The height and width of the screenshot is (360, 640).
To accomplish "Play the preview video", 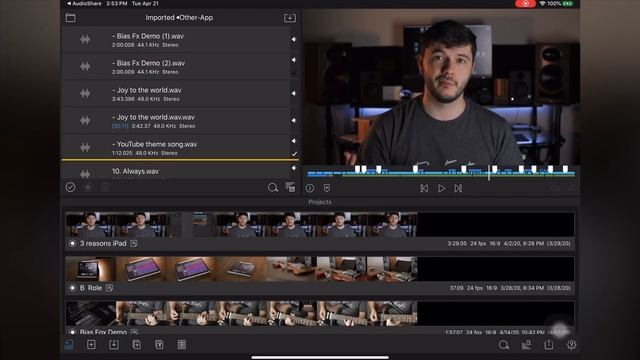I will click(x=441, y=188).
